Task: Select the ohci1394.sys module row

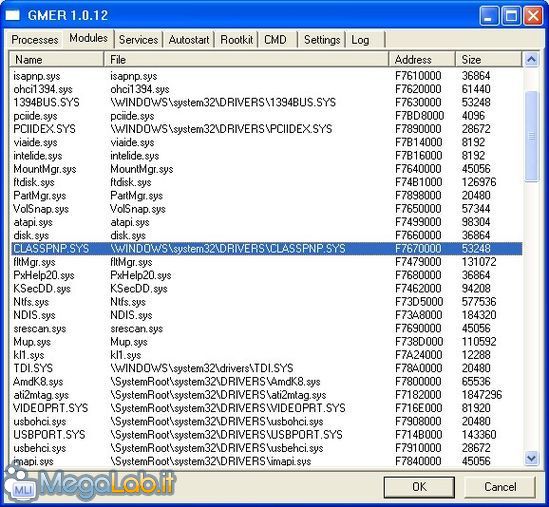Action: pyautogui.click(x=267, y=89)
